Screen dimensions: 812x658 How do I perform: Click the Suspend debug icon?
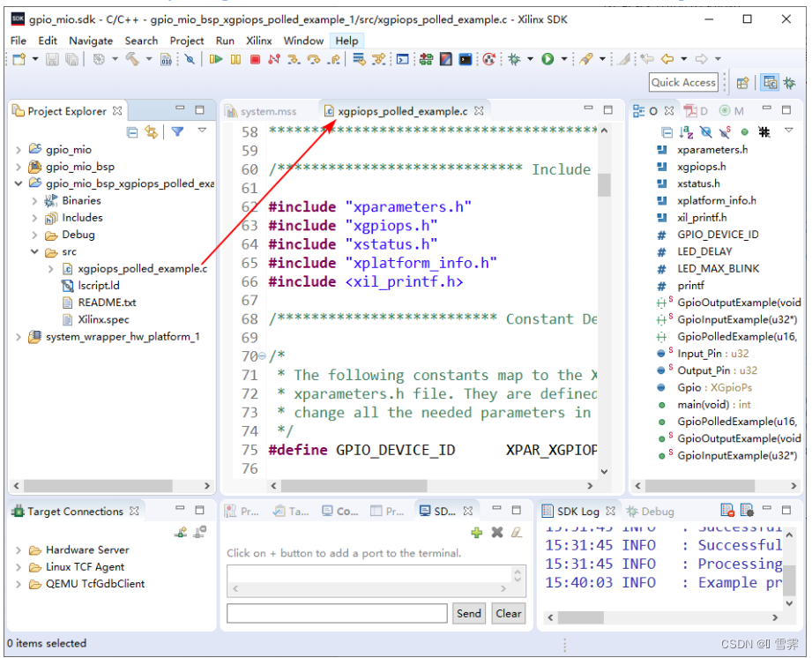[235, 59]
